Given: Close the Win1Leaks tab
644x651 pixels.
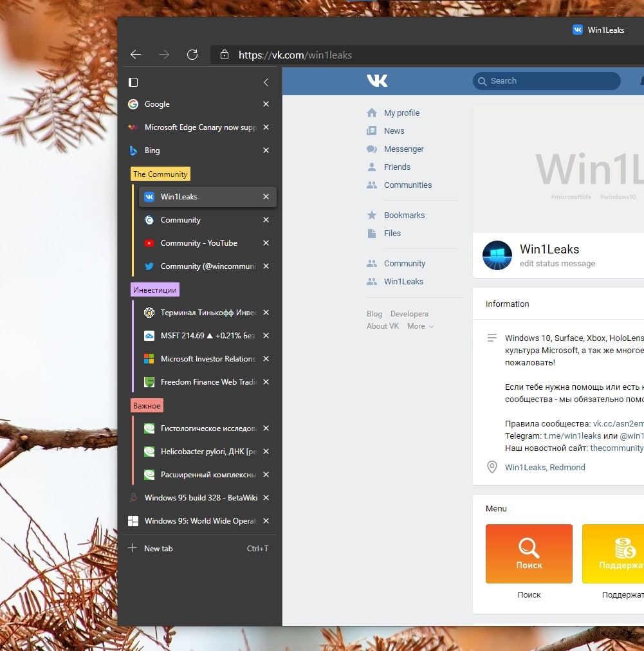Looking at the screenshot, I should pos(266,197).
